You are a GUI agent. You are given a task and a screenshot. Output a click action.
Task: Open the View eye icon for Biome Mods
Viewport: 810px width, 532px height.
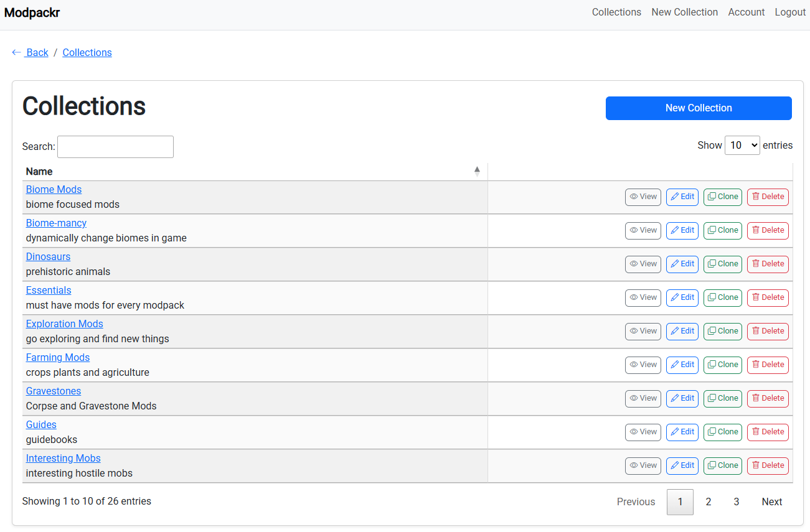point(633,197)
